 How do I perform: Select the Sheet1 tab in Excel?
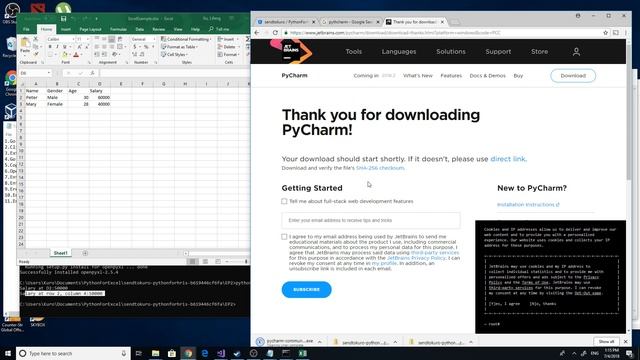point(60,253)
